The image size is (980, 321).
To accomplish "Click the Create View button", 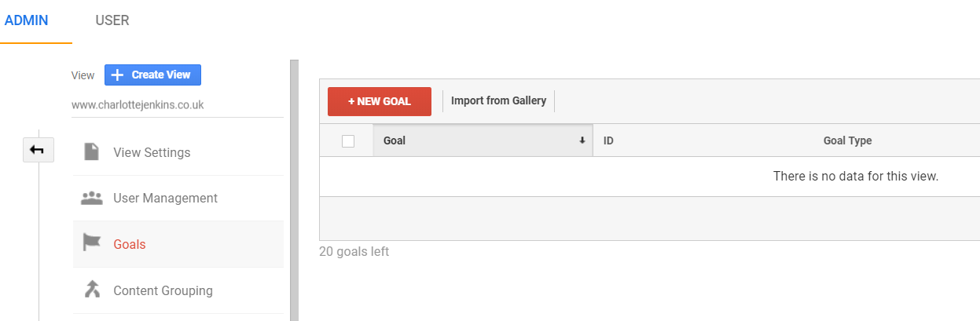I will (x=152, y=75).
